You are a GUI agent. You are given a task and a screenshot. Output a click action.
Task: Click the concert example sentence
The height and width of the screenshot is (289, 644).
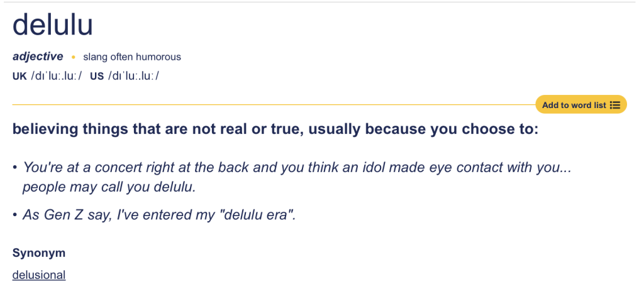pyautogui.click(x=297, y=168)
